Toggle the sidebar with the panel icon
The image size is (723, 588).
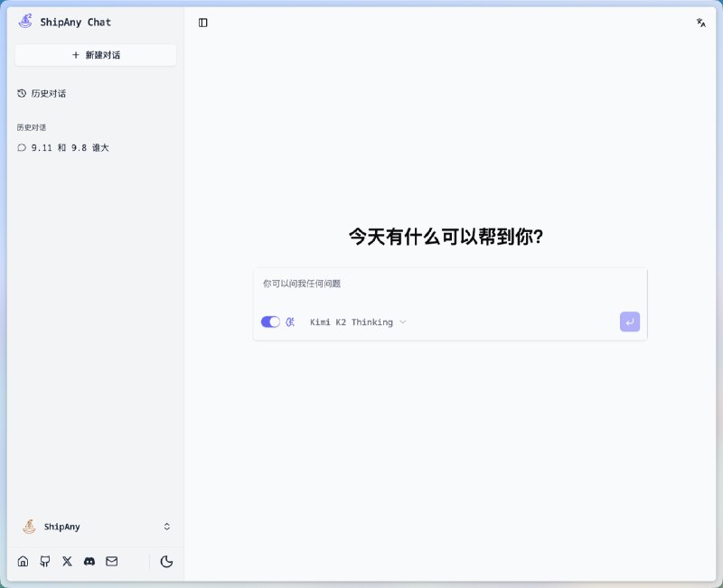tap(202, 23)
